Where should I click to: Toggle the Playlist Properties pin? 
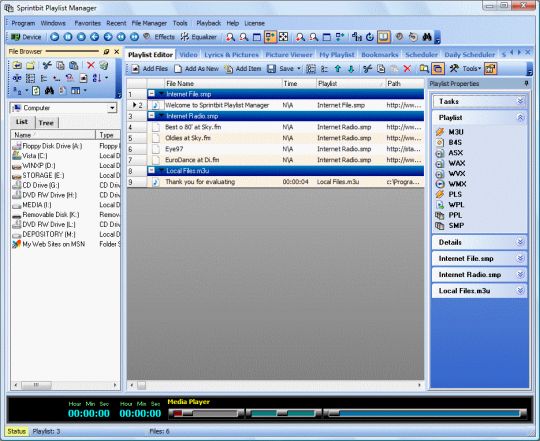(x=526, y=83)
